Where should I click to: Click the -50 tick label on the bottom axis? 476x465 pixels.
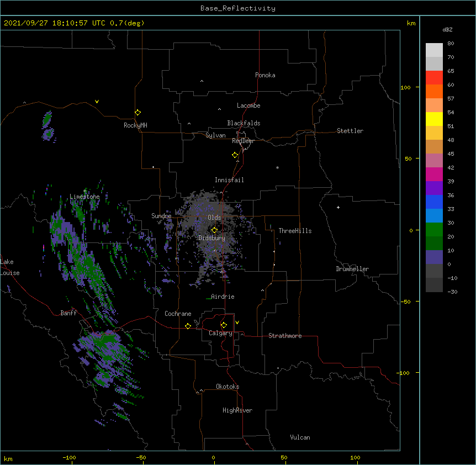pyautogui.click(x=141, y=457)
